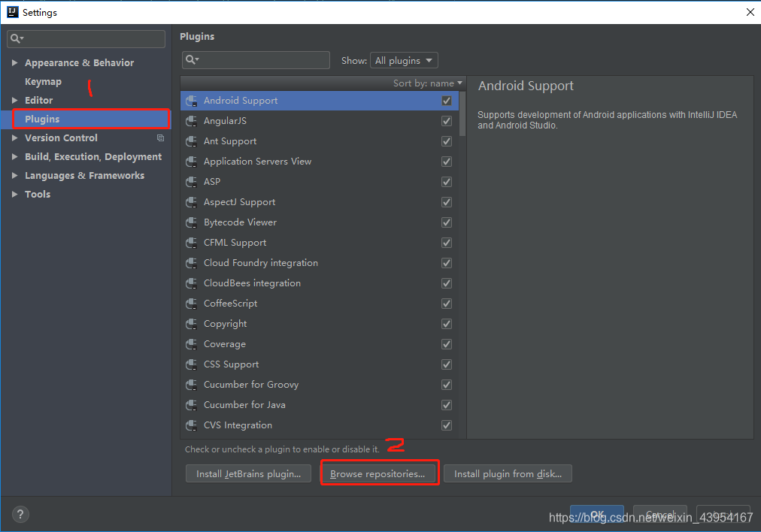The height and width of the screenshot is (532, 761).
Task: Select the Coverage plugin row
Action: pos(320,344)
